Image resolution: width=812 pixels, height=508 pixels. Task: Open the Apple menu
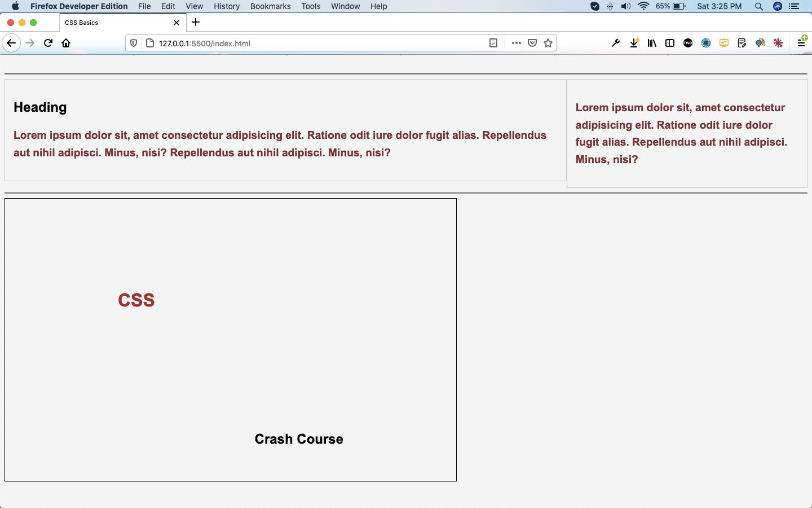[x=15, y=6]
